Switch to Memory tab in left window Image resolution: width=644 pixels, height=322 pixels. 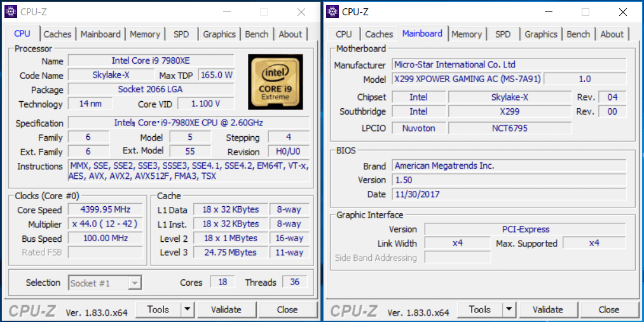[x=145, y=34]
